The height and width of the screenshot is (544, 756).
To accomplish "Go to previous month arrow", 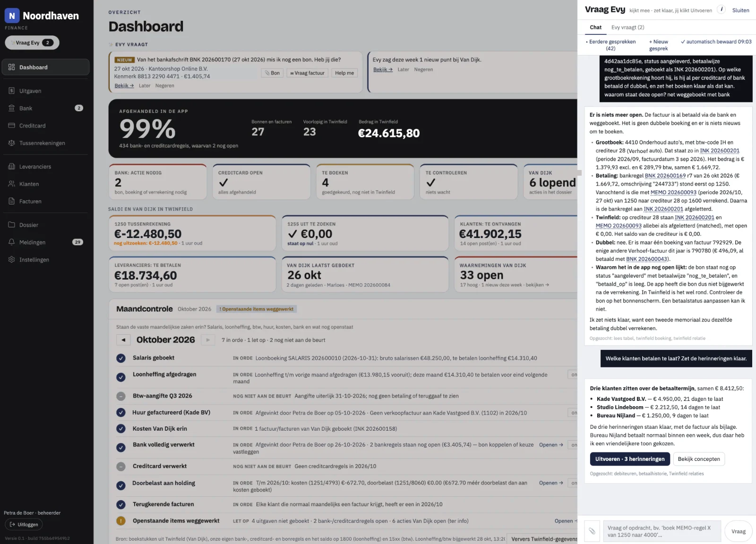I will [x=123, y=340].
